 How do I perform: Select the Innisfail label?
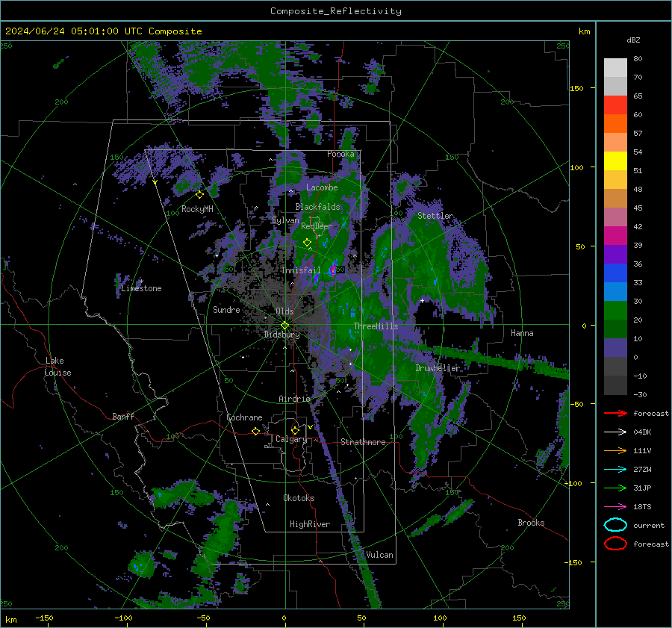[x=301, y=270]
